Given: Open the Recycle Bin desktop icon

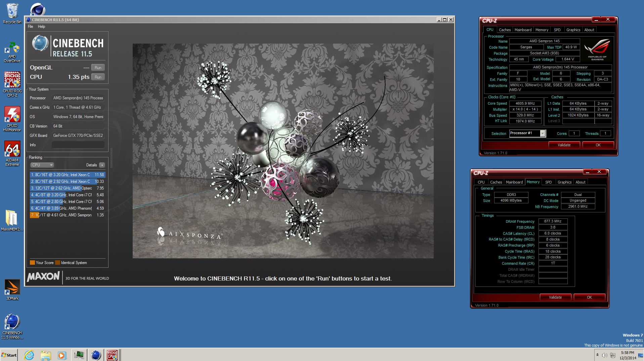Looking at the screenshot, I should (12, 13).
